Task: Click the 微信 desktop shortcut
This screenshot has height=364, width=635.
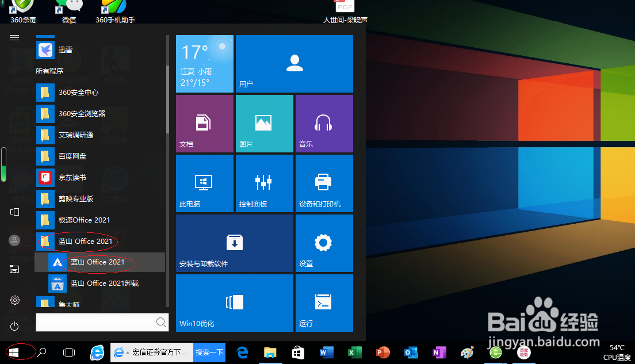Action: coord(69,12)
